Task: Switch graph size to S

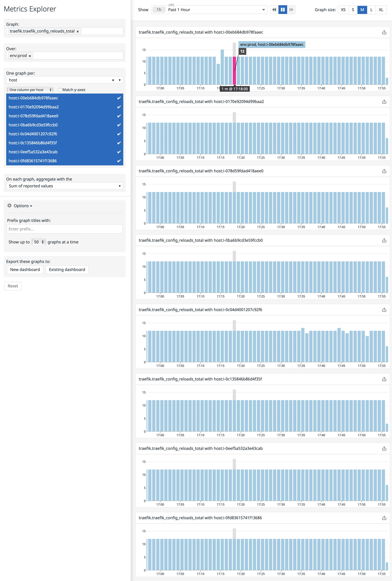Action: tap(353, 10)
